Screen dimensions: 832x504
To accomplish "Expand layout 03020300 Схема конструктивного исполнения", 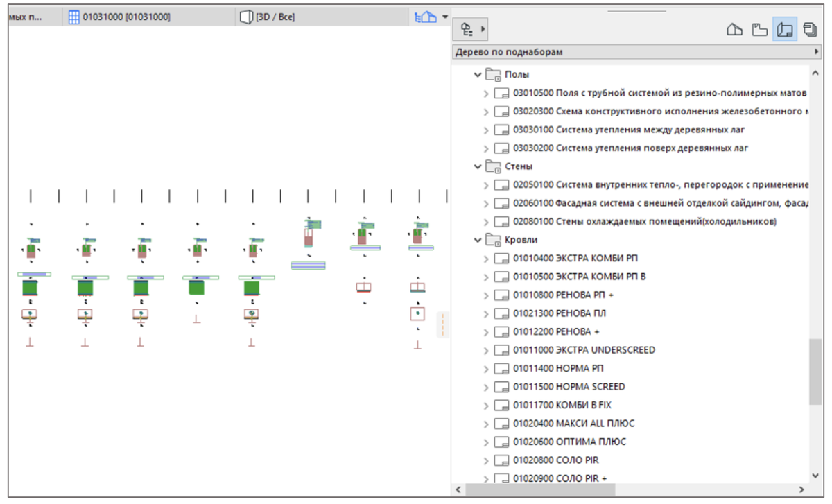I will (x=486, y=111).
